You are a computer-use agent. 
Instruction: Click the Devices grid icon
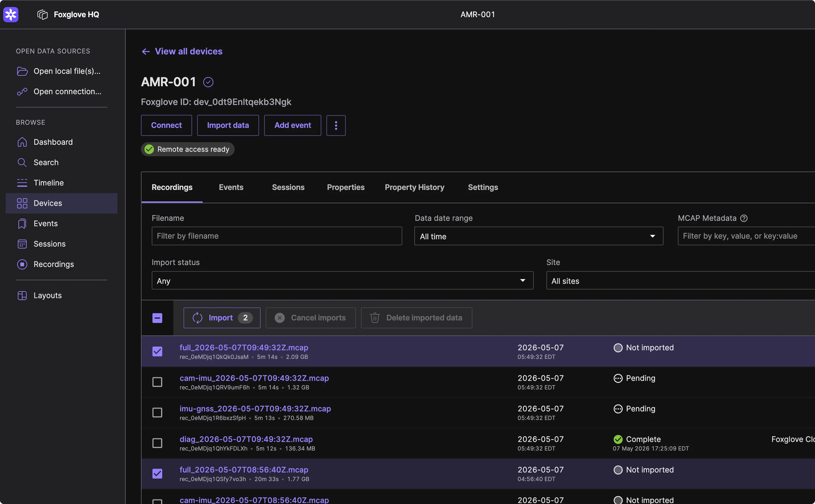[22, 203]
